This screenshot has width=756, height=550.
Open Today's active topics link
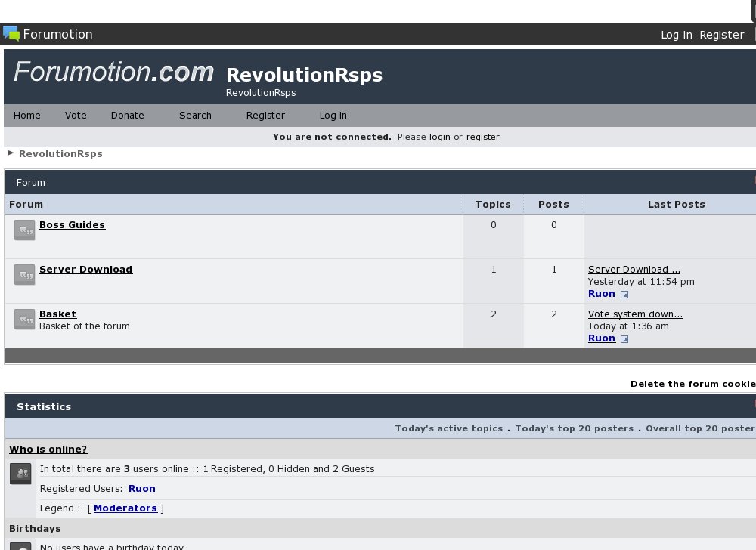(448, 428)
